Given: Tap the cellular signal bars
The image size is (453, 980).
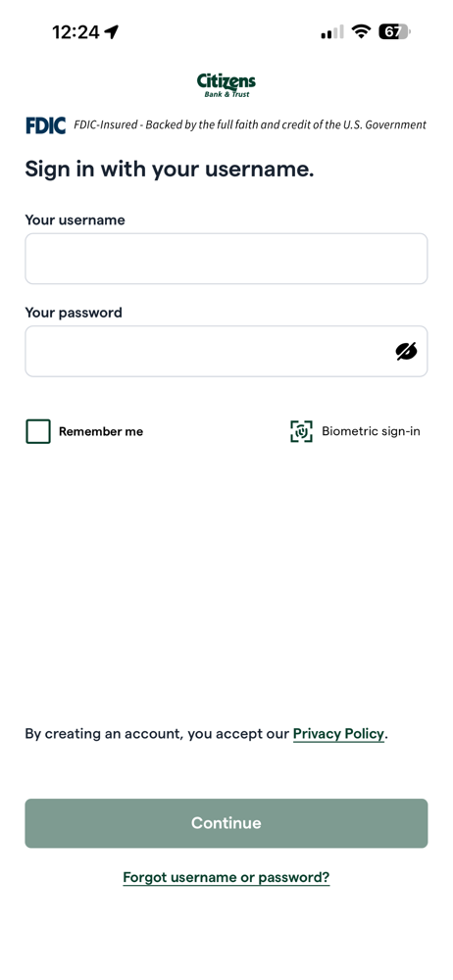Looking at the screenshot, I should click(x=332, y=32).
